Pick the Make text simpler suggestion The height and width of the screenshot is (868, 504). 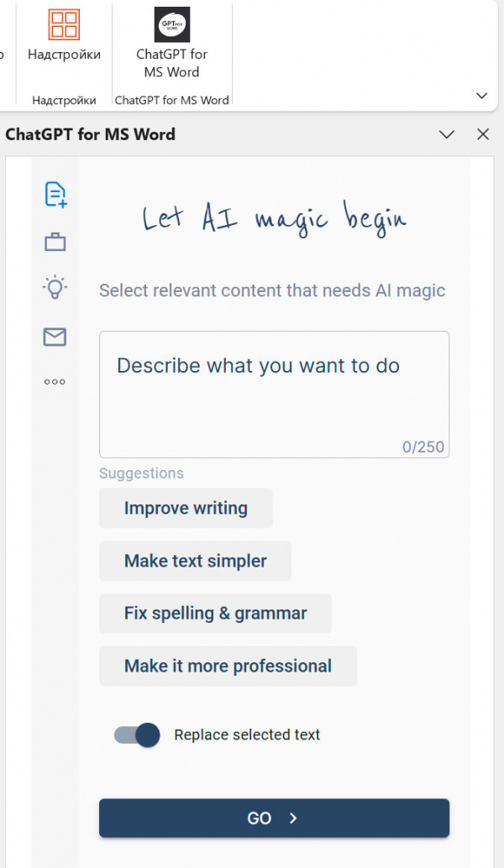pyautogui.click(x=195, y=561)
